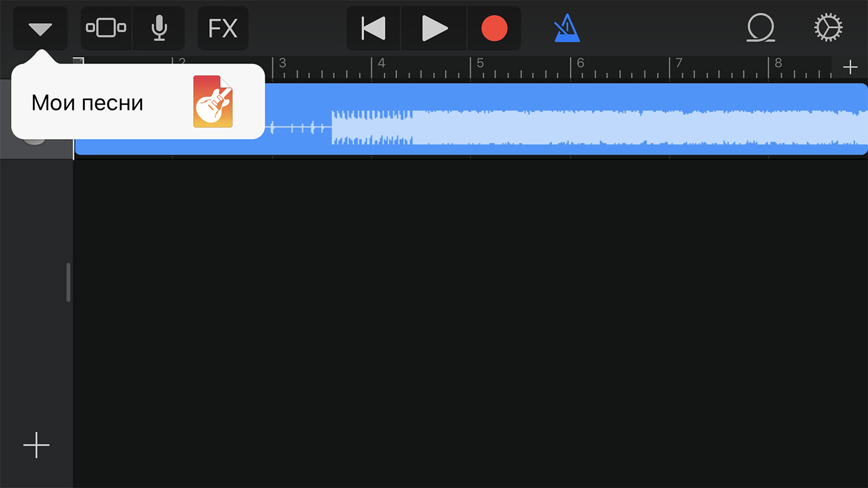
Task: Switch to tracks view icon
Action: pyautogui.click(x=106, y=28)
